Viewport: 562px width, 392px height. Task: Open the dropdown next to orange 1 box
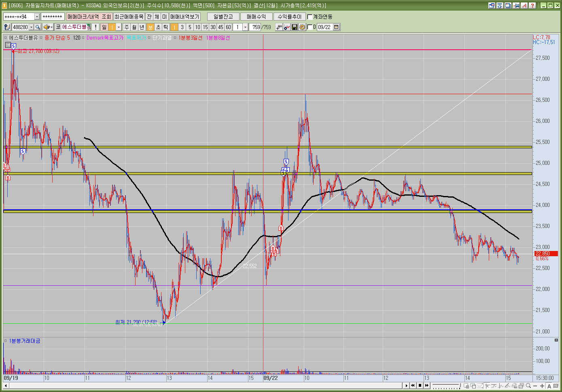click(x=119, y=27)
